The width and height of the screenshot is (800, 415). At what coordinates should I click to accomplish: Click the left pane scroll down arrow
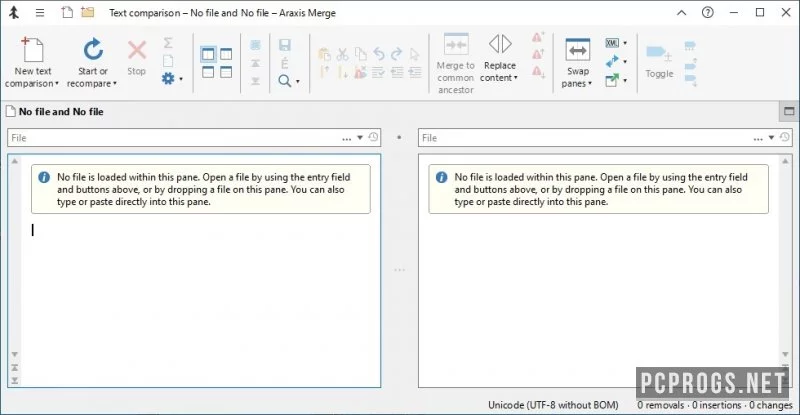[15, 354]
